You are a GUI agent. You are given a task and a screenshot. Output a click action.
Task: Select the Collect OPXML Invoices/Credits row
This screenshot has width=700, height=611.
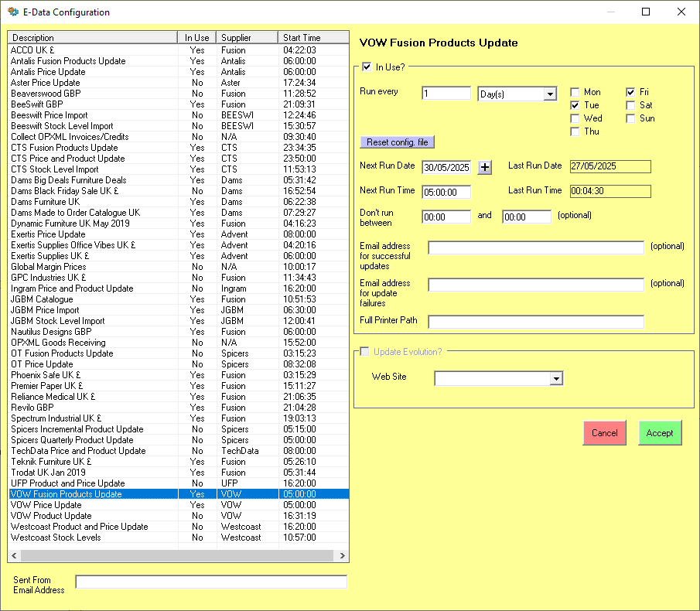pos(179,137)
